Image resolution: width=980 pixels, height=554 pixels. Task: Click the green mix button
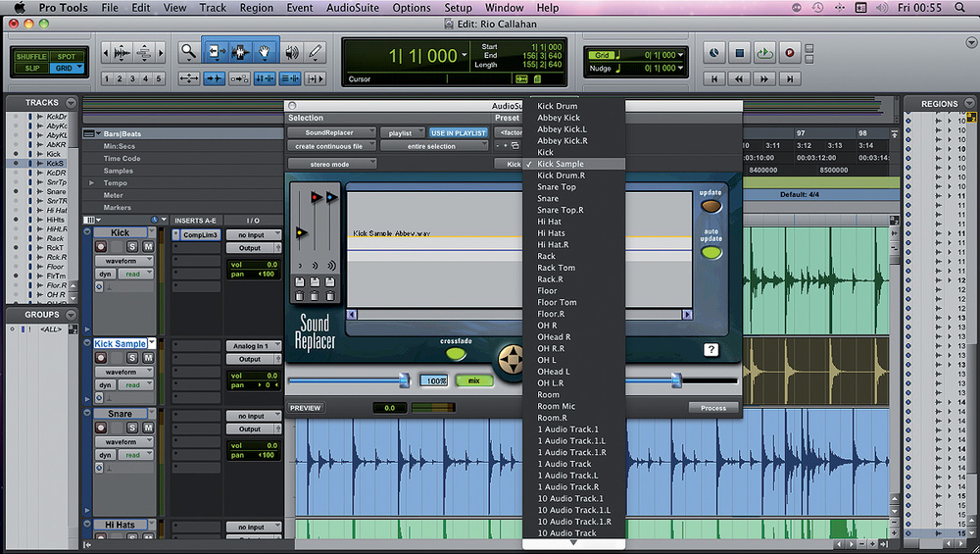coord(473,380)
